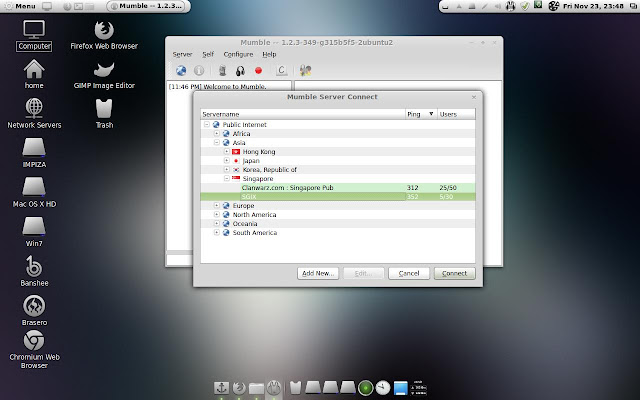The width and height of the screenshot is (640, 400).
Task: Expand the Oceania node
Action: [x=217, y=223]
